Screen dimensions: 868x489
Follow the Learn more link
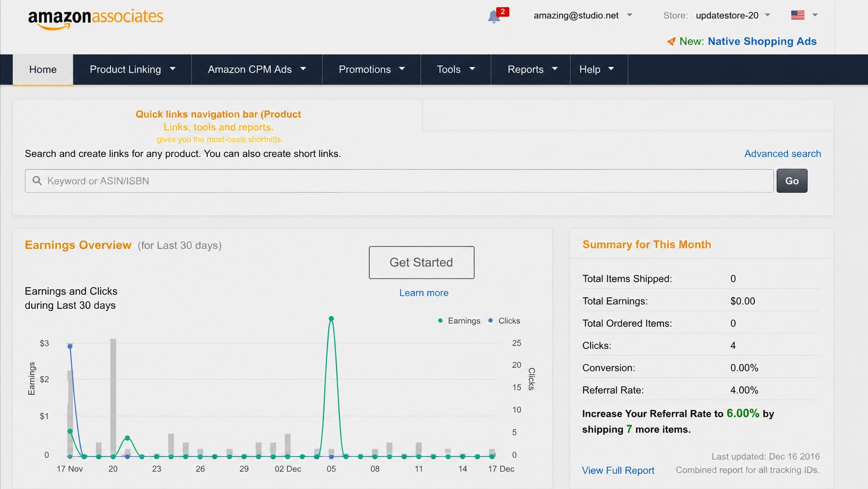pyautogui.click(x=424, y=293)
